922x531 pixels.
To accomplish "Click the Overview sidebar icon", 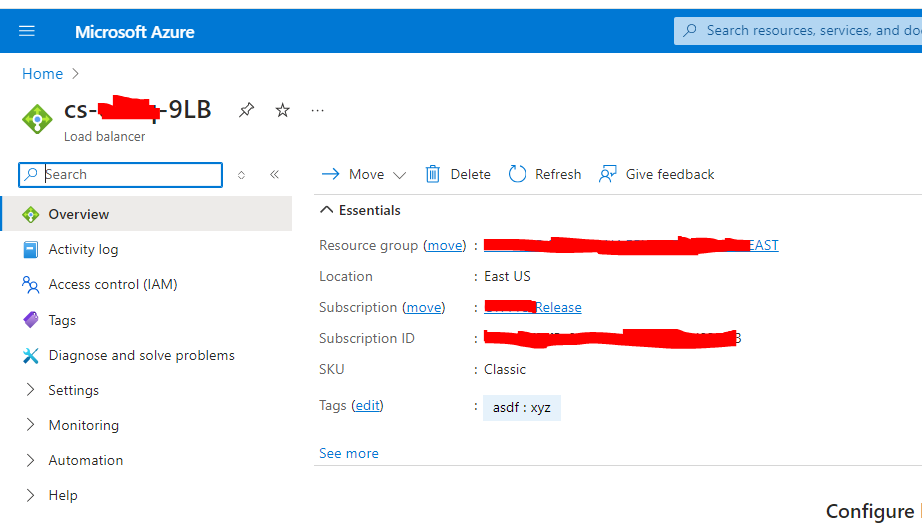I will tap(31, 215).
